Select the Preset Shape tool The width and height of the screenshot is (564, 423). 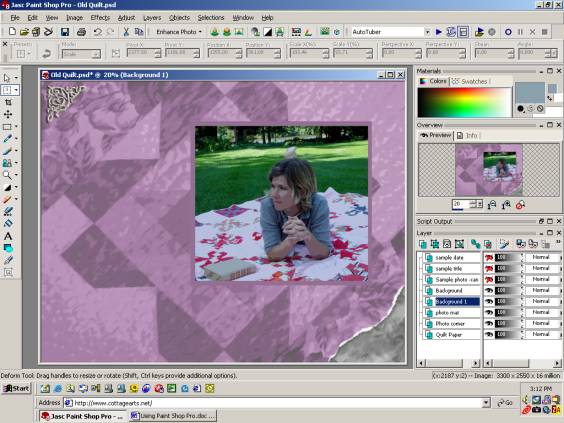(8, 248)
